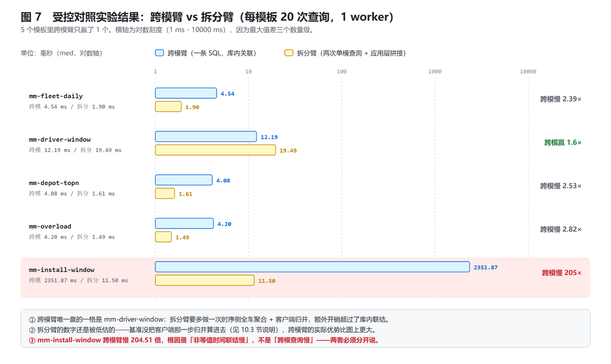Click the mm-fleet-daily row label
The width and height of the screenshot is (611, 364).
tap(56, 96)
